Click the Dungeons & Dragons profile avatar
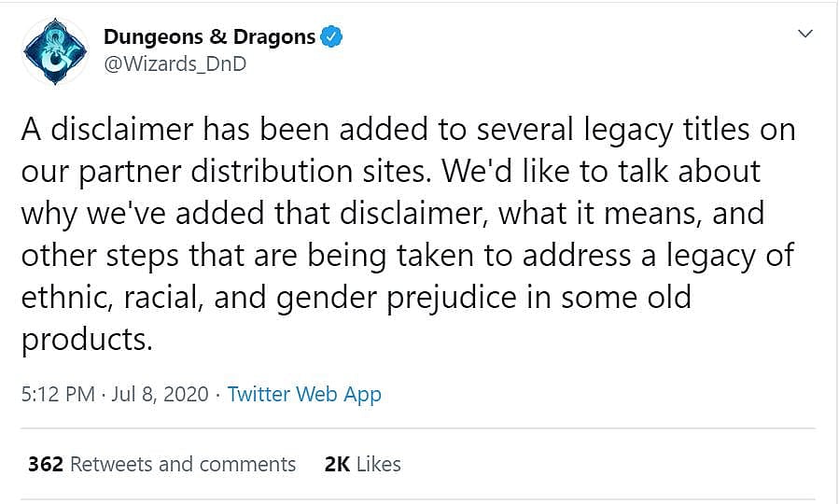 [54, 51]
